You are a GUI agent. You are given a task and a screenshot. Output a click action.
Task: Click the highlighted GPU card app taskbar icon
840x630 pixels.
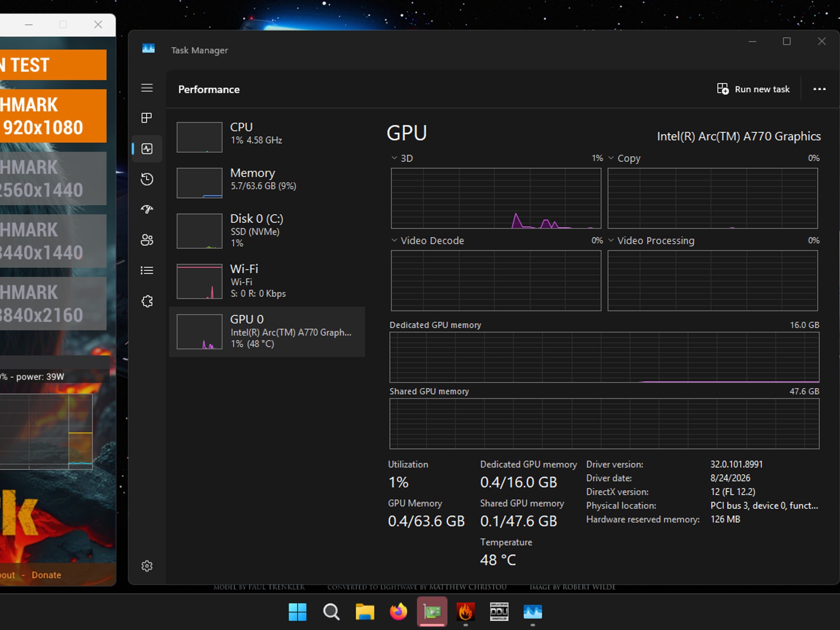[432, 612]
